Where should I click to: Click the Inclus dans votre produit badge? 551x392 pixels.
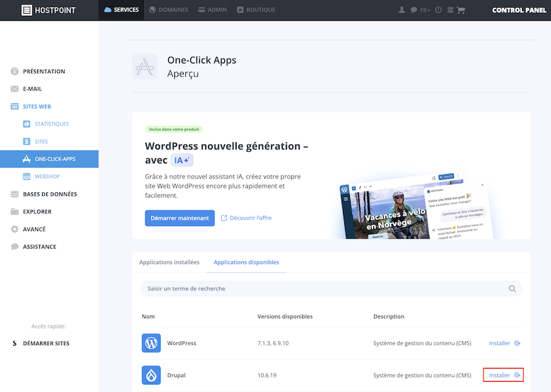174,130
